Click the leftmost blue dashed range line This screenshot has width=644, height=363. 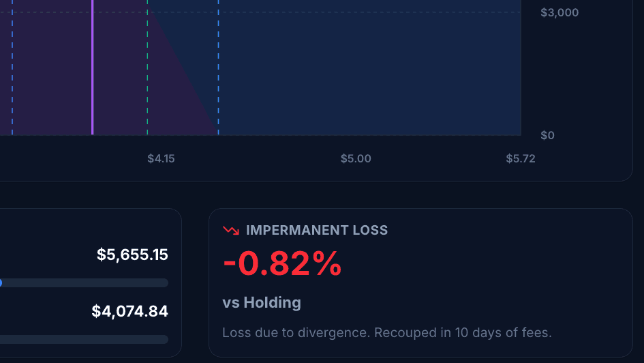(x=12, y=68)
